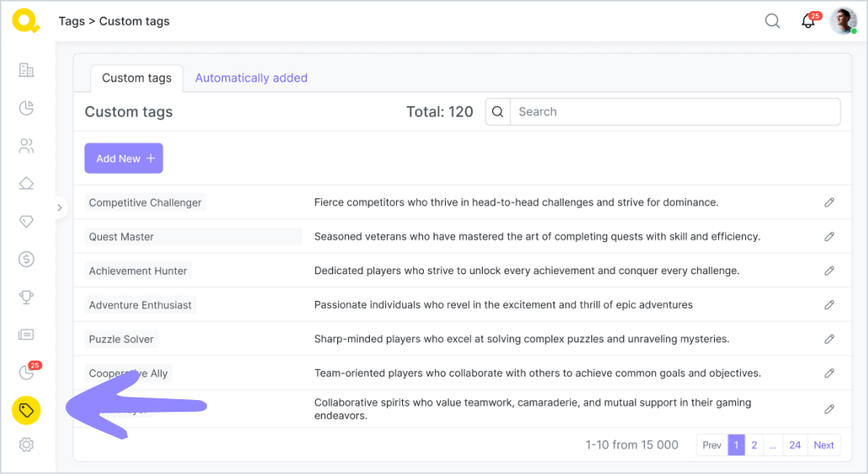Go to the Next page
The image size is (868, 474).
pos(823,445)
